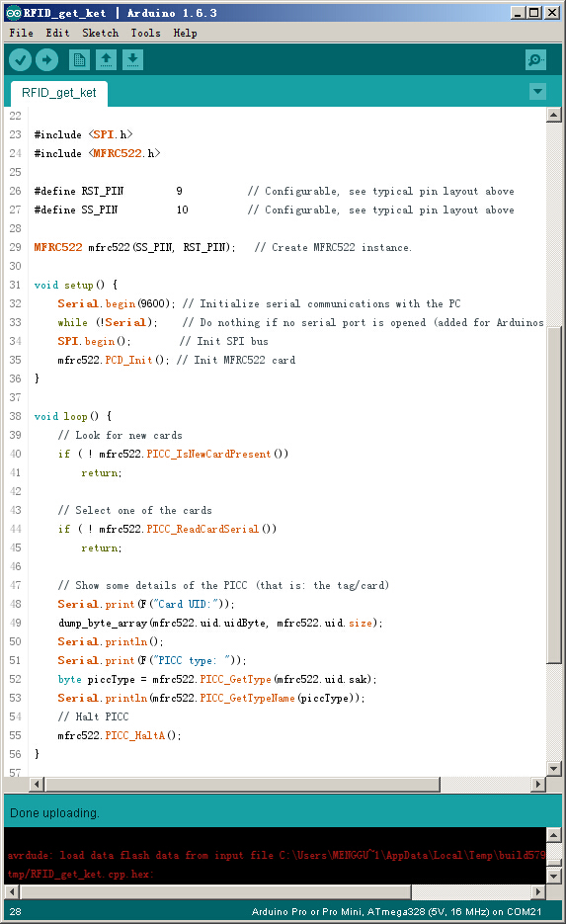Open the Serial Monitor magnifier icon

pyautogui.click(x=535, y=59)
